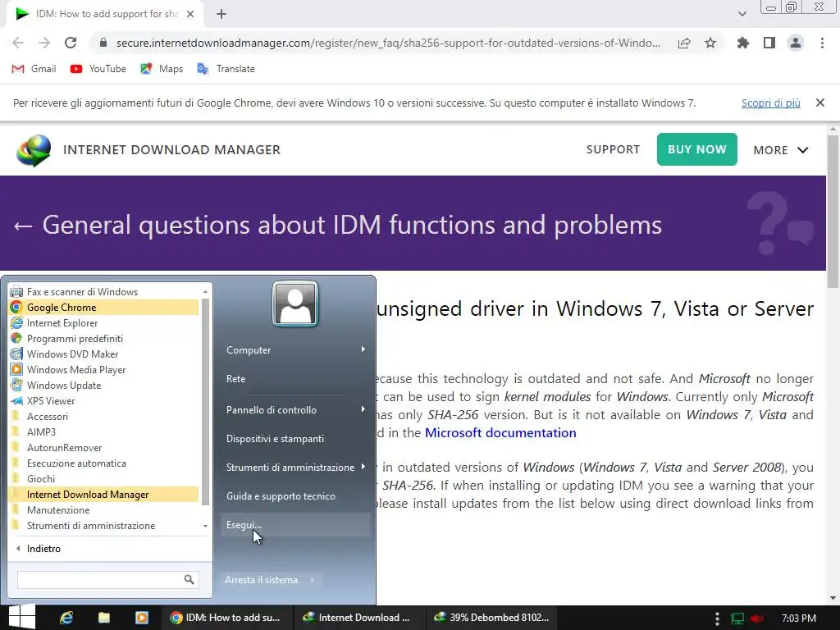Expand the AutorunRemover folder
Viewport: 840px width, 630px height.
(x=104, y=447)
